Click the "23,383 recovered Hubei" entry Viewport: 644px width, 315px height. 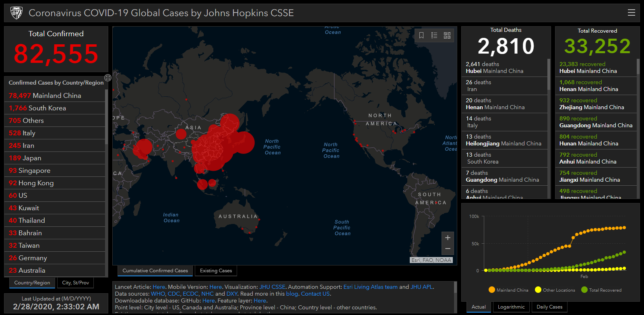coord(596,68)
